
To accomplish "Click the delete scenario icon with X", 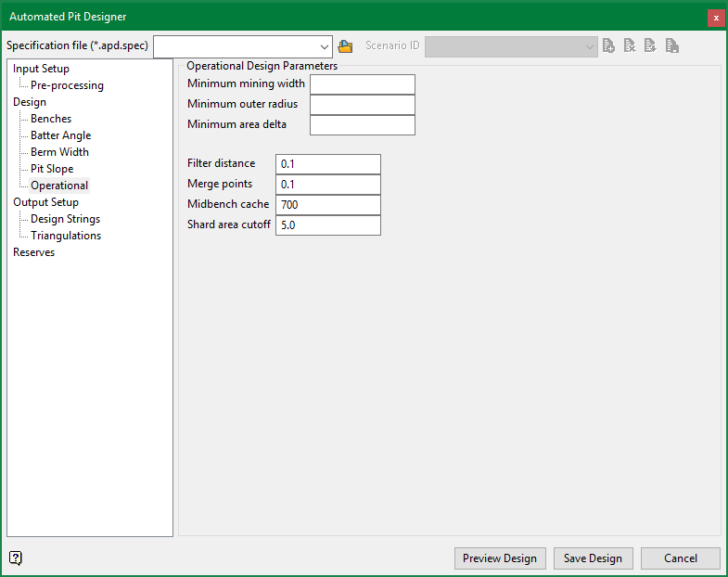I will (630, 45).
